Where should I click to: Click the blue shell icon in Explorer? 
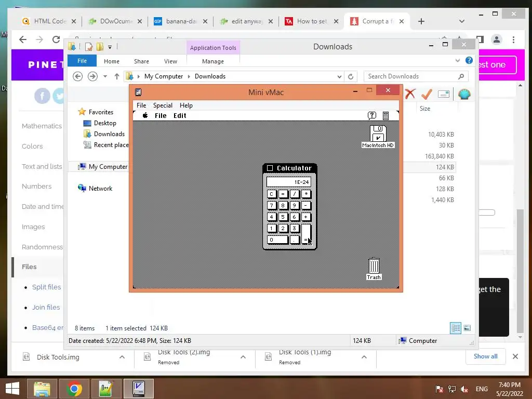(x=464, y=94)
